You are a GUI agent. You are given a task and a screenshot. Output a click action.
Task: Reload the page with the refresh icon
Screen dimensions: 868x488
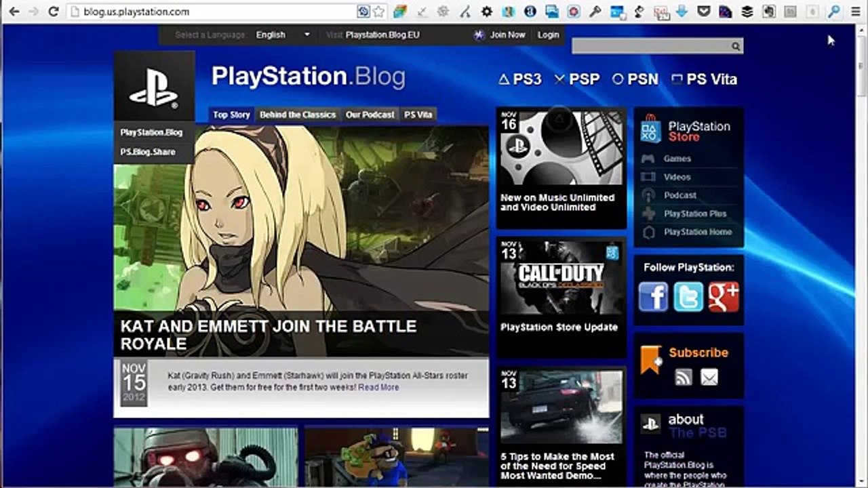(x=54, y=12)
